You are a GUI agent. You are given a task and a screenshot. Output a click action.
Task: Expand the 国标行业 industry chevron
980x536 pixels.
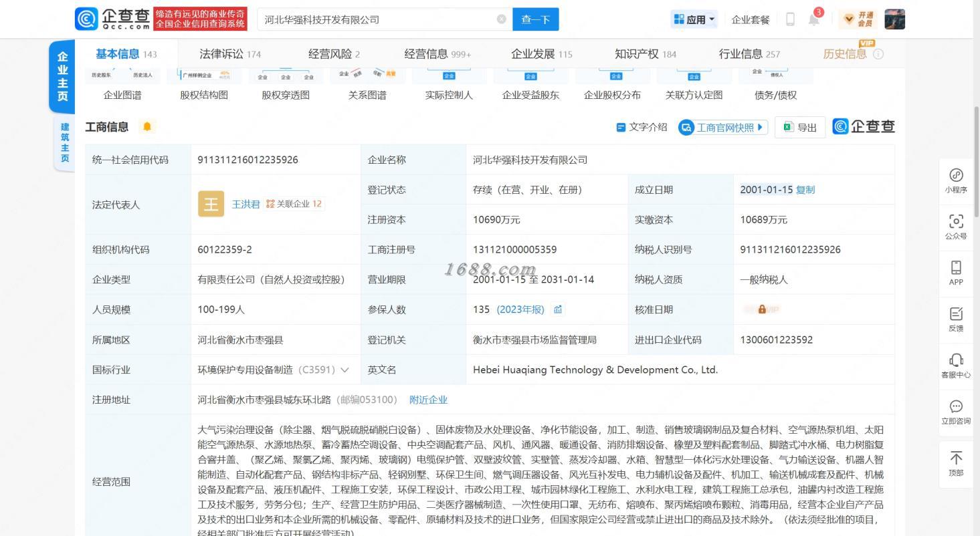[x=345, y=370]
